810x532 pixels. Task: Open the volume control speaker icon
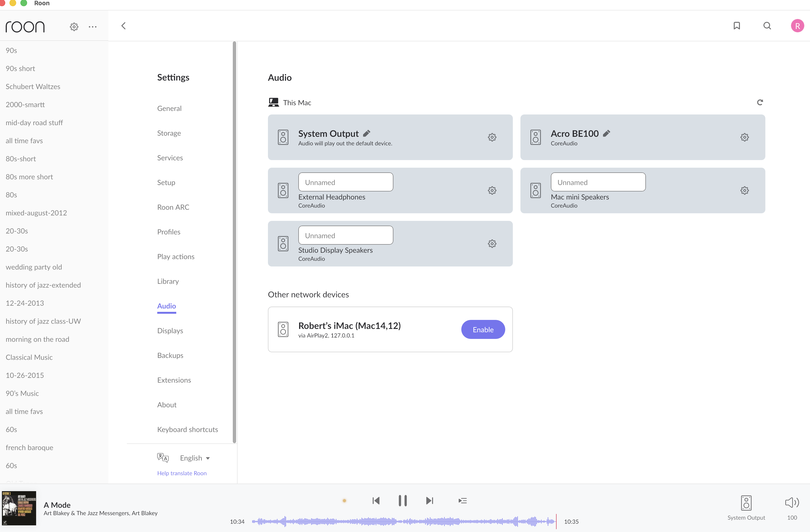tap(792, 502)
